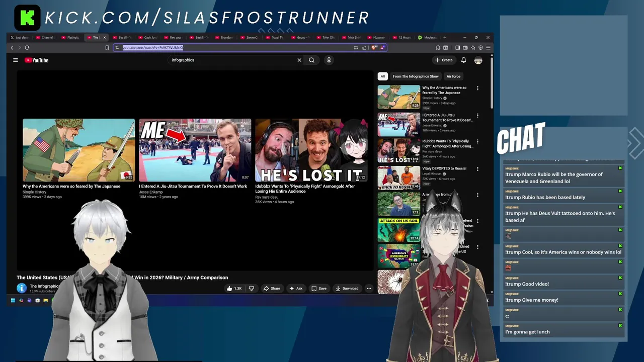Run the YouTube search magnifier button
644x362 pixels.
click(312, 60)
